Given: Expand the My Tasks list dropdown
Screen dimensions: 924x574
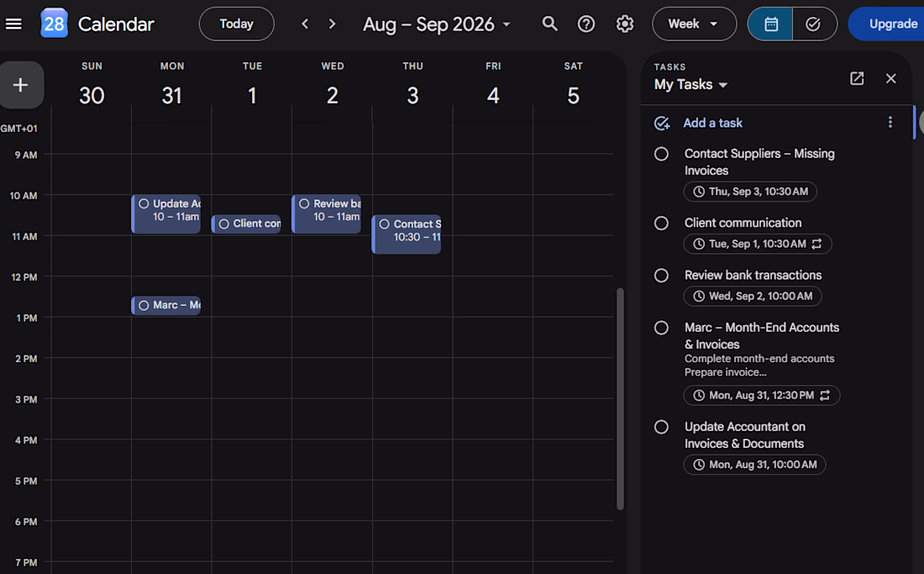Looking at the screenshot, I should (x=690, y=85).
